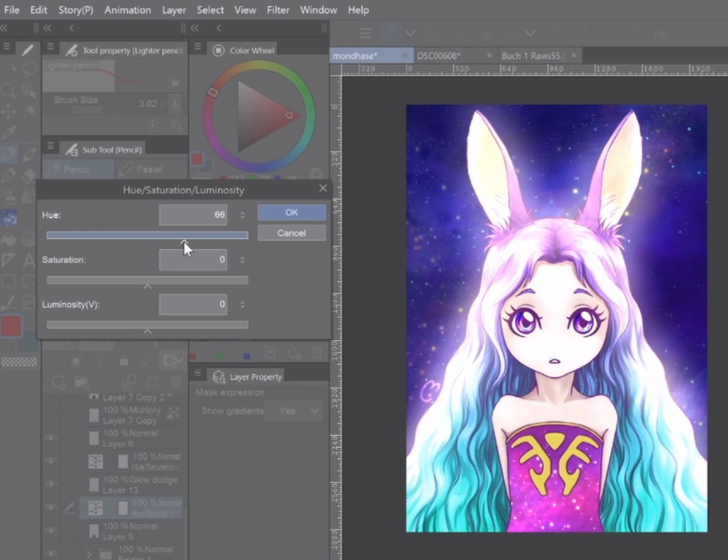This screenshot has width=728, height=560.
Task: Hide Layer 6 using its eye icon
Action: click(x=51, y=438)
